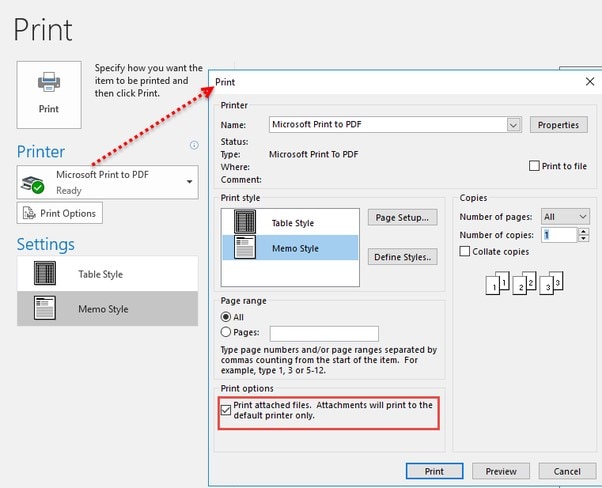Click the Print Options page icon
Screen dimensions: 602x488
[x=29, y=213]
